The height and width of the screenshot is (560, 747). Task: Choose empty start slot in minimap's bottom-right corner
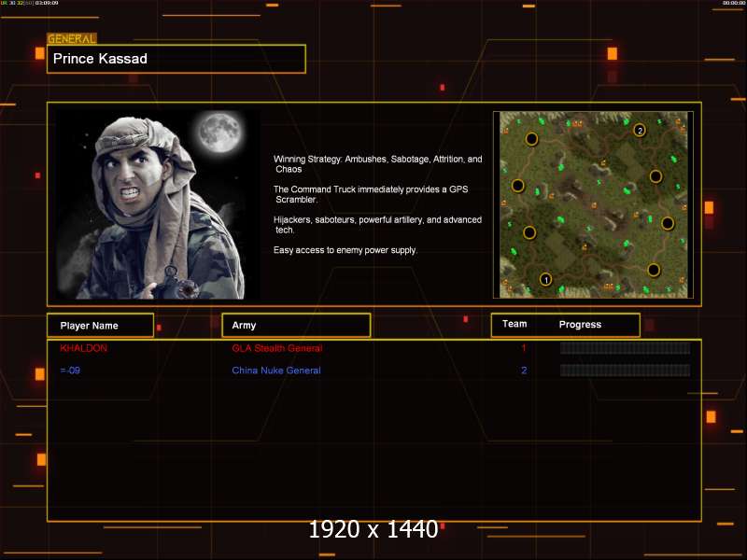[654, 270]
